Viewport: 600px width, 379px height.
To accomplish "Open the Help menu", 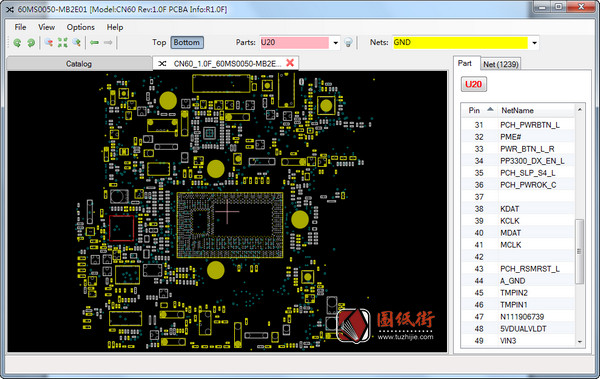I will (x=115, y=27).
